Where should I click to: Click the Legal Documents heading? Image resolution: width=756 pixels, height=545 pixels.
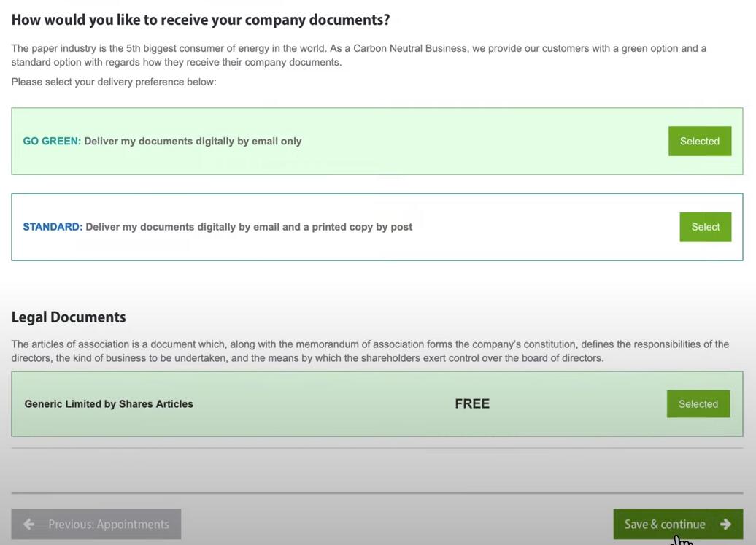tap(69, 317)
